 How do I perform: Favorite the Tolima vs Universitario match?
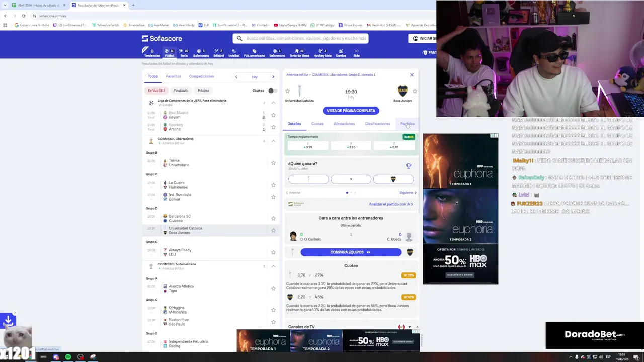pyautogui.click(x=273, y=163)
